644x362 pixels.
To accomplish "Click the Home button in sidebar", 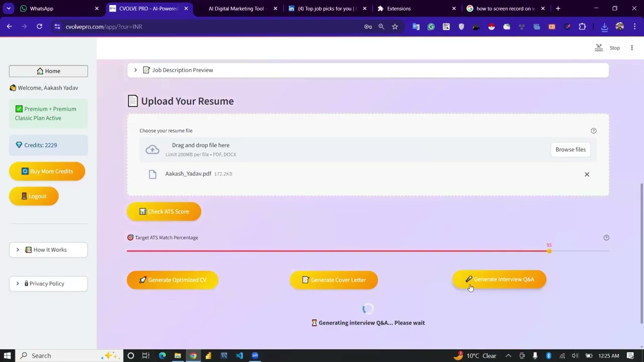I will click(x=48, y=71).
